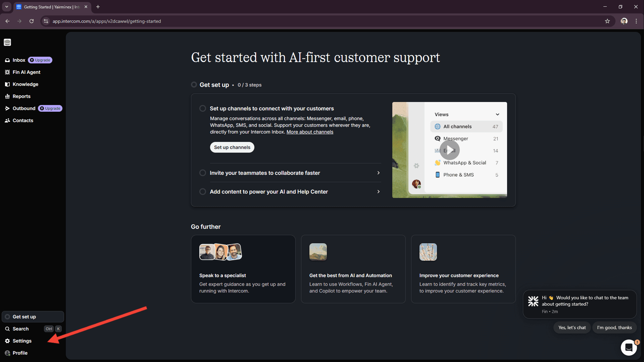
Task: Open Chrome profile avatar
Action: 624,21
